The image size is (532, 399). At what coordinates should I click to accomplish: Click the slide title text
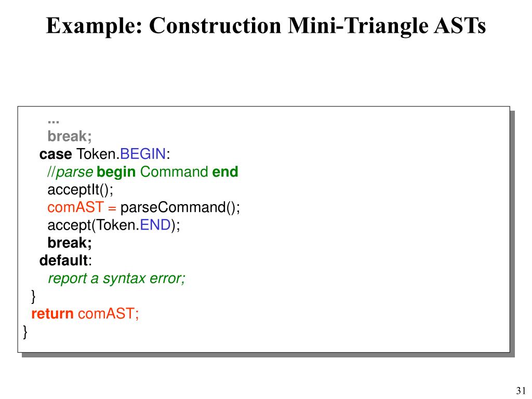click(x=265, y=26)
